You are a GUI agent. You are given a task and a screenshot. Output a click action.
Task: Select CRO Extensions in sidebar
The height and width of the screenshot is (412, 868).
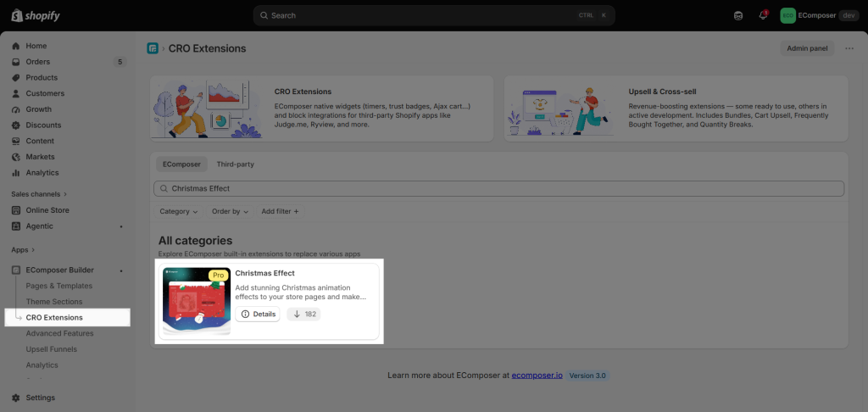68,318
